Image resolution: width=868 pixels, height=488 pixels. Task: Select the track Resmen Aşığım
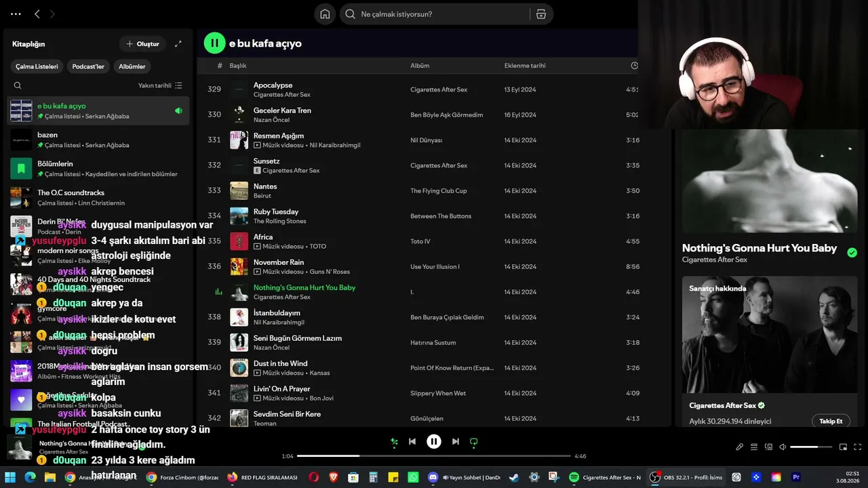279,136
